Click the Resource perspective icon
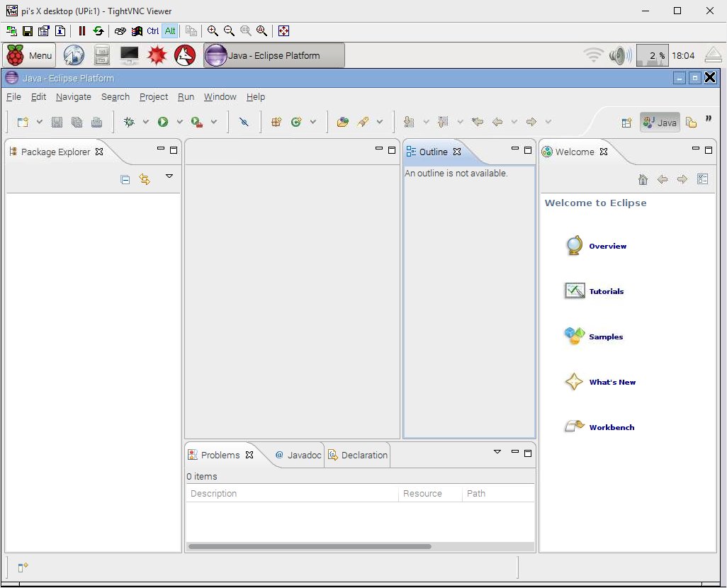Screen dimensions: 727x588 tap(691, 123)
